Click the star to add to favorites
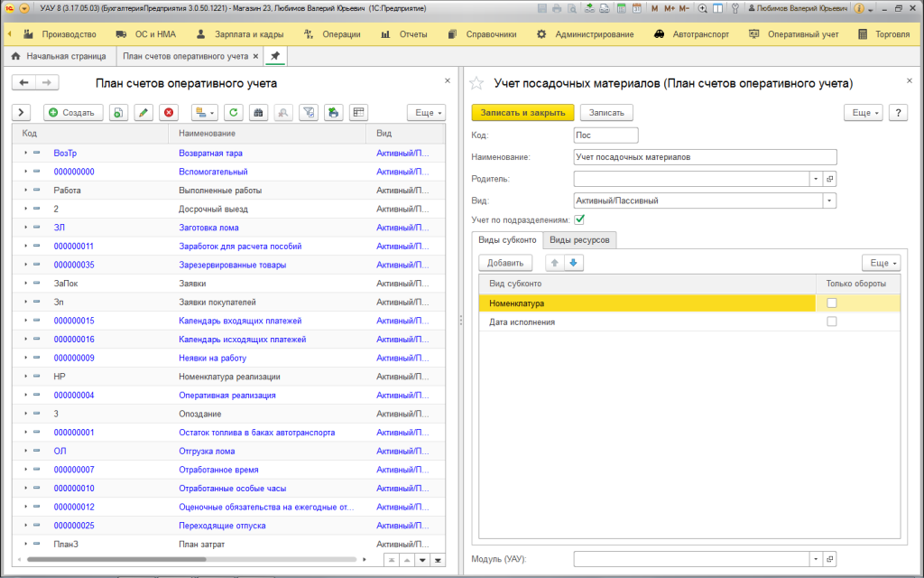The image size is (924, 578). click(476, 83)
